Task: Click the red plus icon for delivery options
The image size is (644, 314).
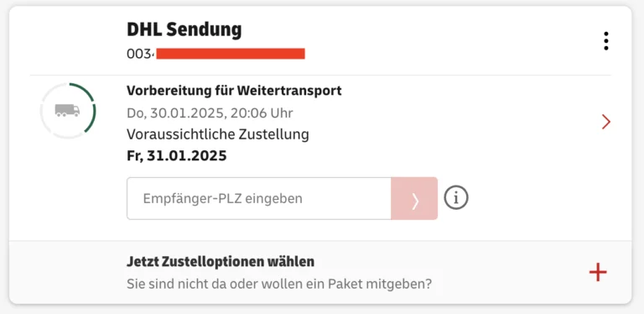Action: click(598, 273)
